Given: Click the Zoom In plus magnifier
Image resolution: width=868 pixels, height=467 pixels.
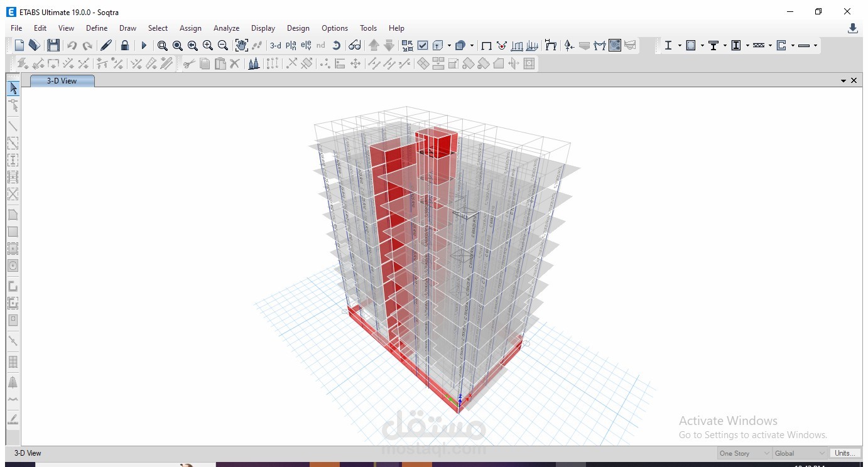Looking at the screenshot, I should (208, 45).
